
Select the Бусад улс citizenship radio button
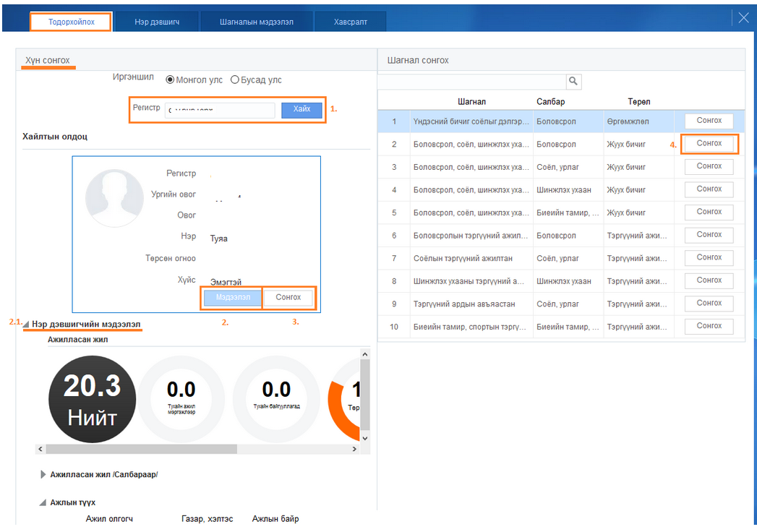coord(235,80)
